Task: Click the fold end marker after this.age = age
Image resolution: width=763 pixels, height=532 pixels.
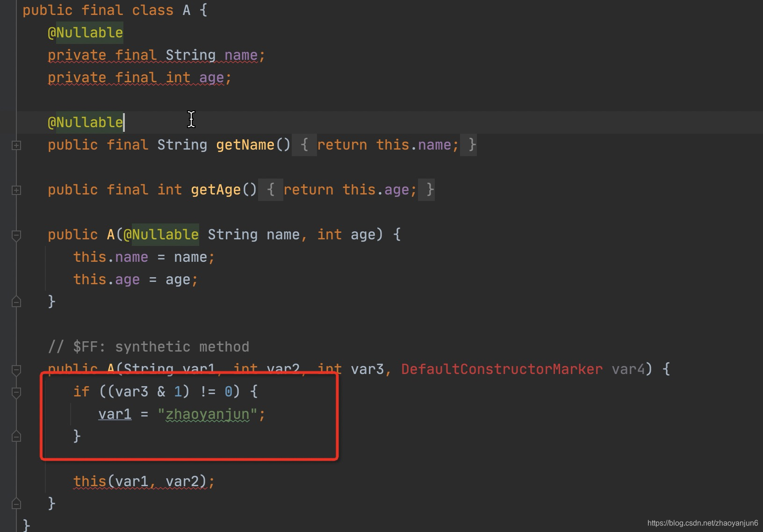Action: click(x=16, y=302)
